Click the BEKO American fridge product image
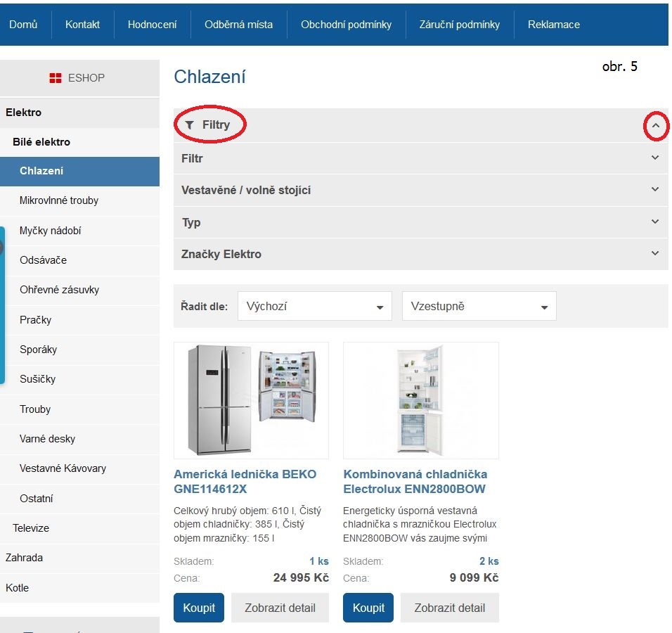 [251, 401]
